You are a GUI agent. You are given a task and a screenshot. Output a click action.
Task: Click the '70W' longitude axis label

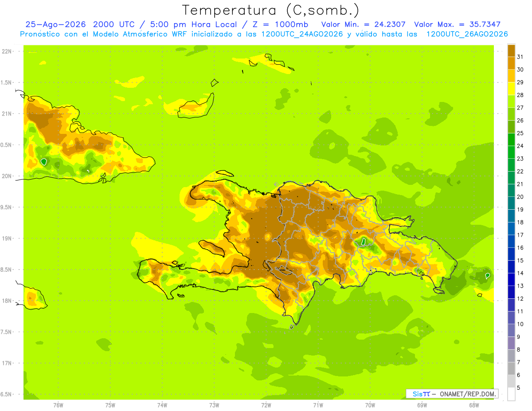pyautogui.click(x=370, y=405)
